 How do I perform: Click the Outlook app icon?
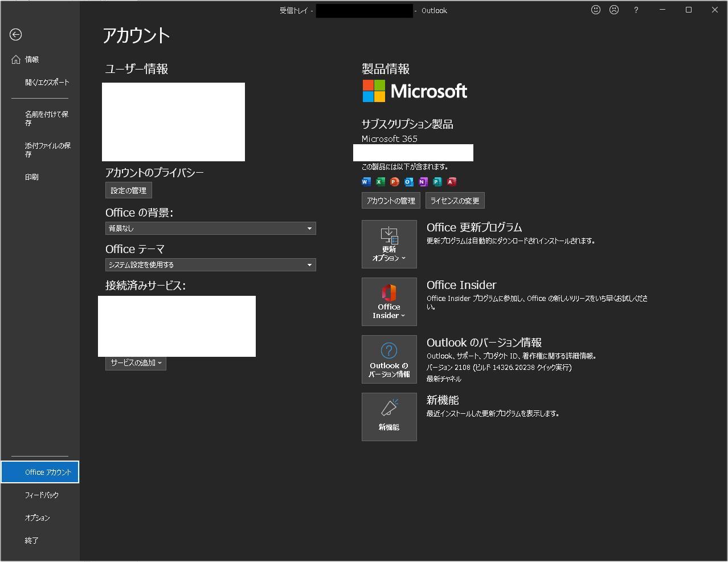409,182
